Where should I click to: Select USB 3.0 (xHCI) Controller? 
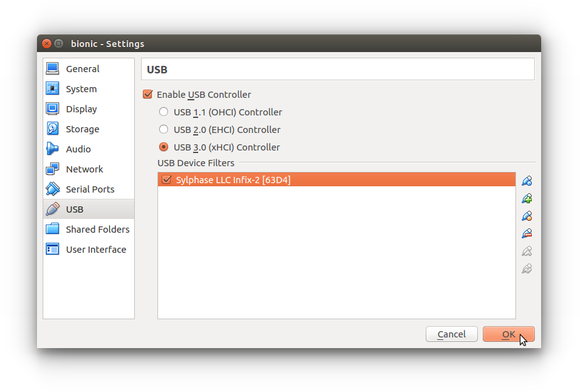pyautogui.click(x=164, y=147)
